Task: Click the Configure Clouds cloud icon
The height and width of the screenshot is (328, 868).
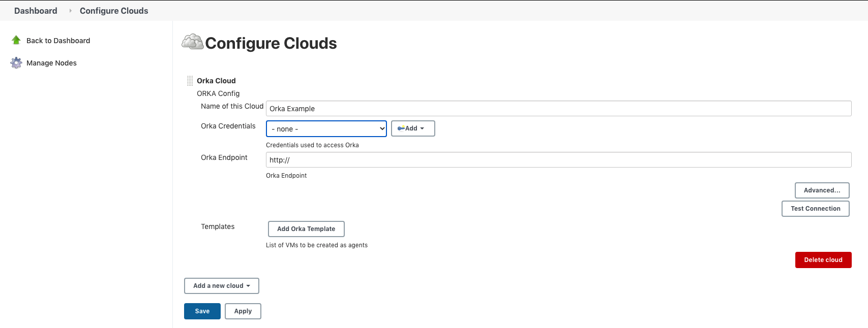Action: (x=193, y=42)
